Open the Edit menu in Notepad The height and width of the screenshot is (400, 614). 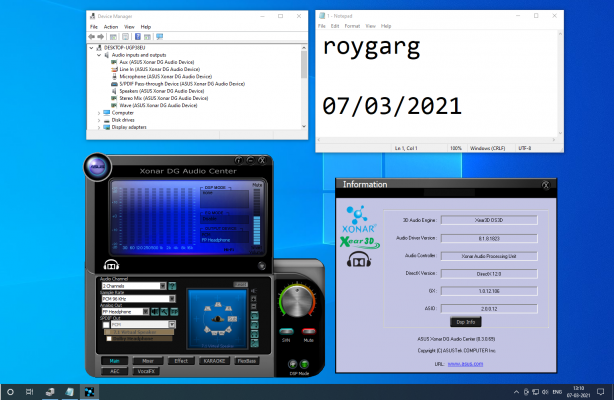335,26
